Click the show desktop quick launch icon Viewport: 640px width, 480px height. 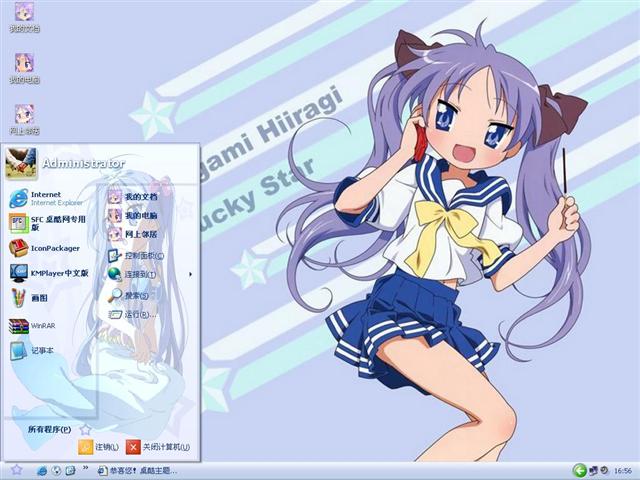70,471
